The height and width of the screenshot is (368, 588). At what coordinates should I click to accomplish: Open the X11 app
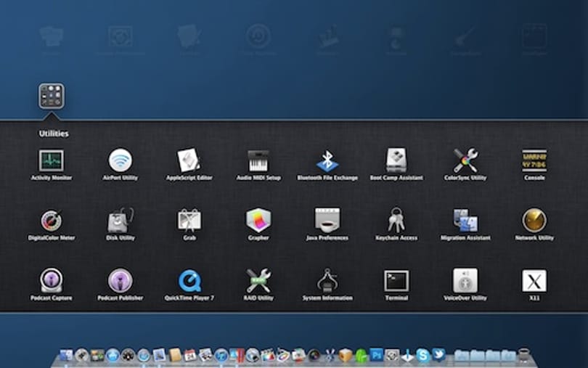click(x=534, y=281)
